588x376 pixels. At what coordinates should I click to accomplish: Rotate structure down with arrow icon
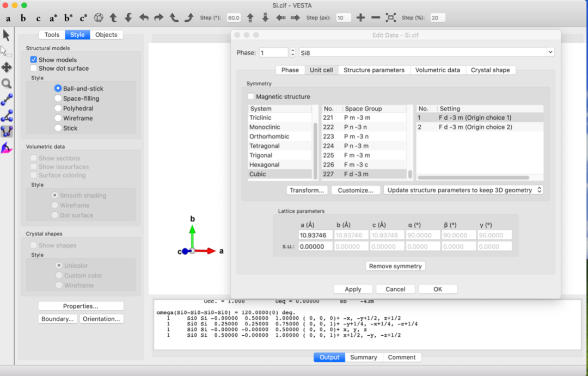(x=128, y=17)
